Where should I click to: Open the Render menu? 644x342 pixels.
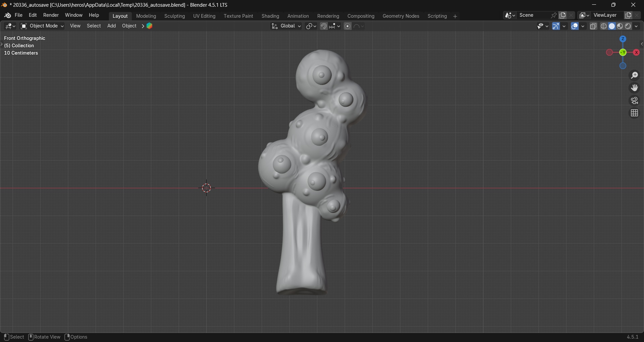click(51, 15)
